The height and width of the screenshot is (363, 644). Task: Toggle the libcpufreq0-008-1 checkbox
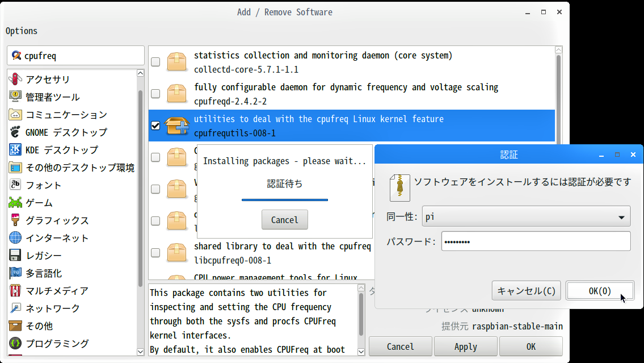pos(155,253)
